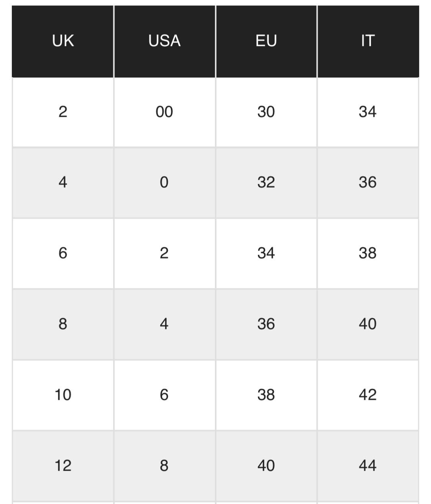This screenshot has height=504, width=431.
Task: Click the USA size 4 cell
Action: pyautogui.click(x=164, y=324)
